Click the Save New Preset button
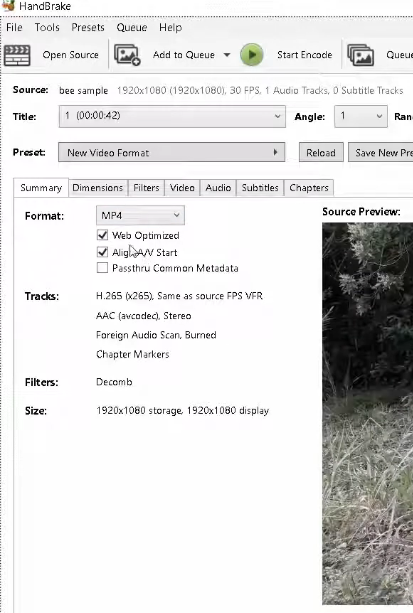413x613 pixels. click(x=381, y=152)
